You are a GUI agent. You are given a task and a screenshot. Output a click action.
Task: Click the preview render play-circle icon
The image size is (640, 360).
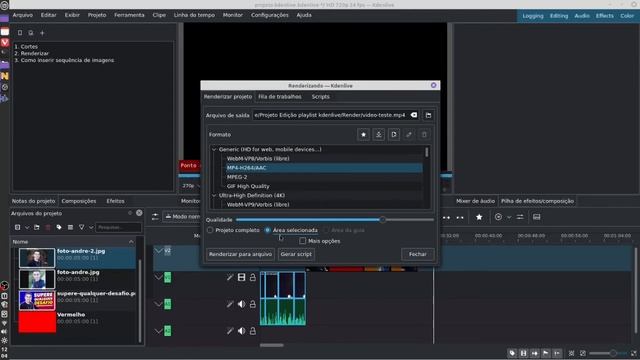pyautogui.click(x=498, y=217)
